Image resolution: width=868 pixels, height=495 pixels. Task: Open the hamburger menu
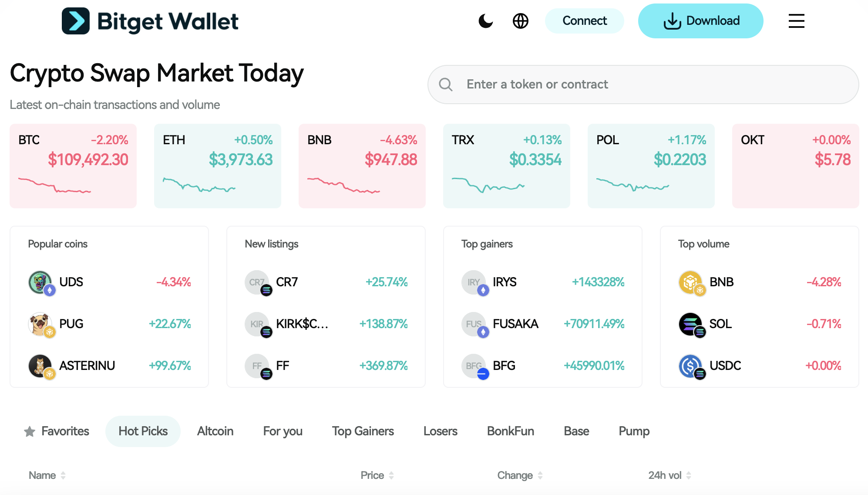pos(796,21)
